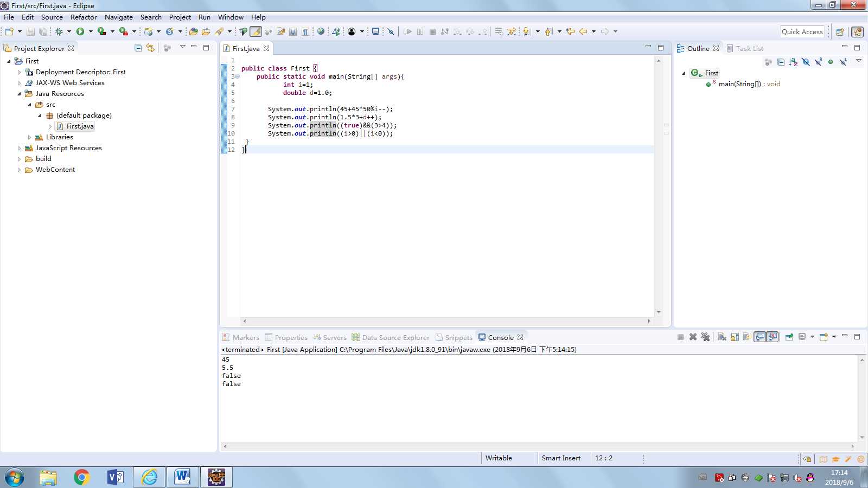Toggle Link with Editor in Project Explorer
The height and width of the screenshot is (488, 868).
150,48
